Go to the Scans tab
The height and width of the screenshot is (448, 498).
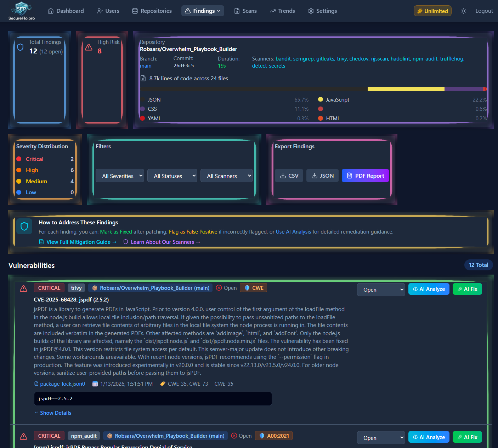click(x=245, y=11)
